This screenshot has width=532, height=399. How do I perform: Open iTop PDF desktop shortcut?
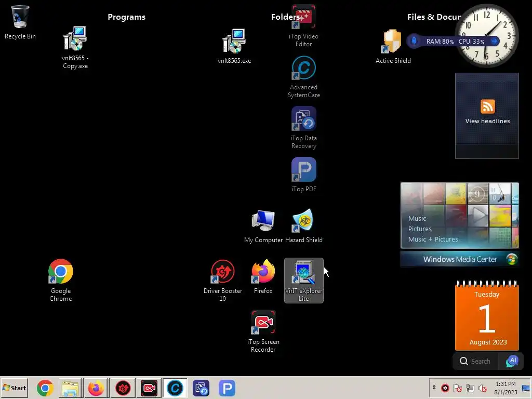pos(303,175)
